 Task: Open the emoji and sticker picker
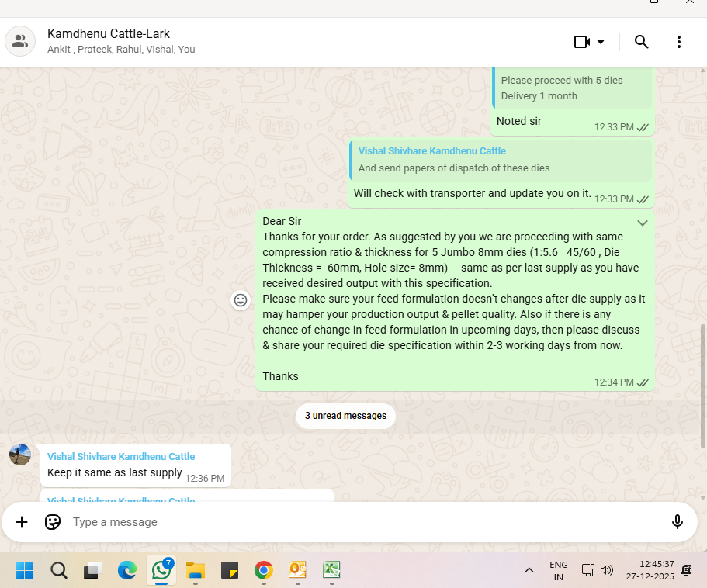(53, 522)
